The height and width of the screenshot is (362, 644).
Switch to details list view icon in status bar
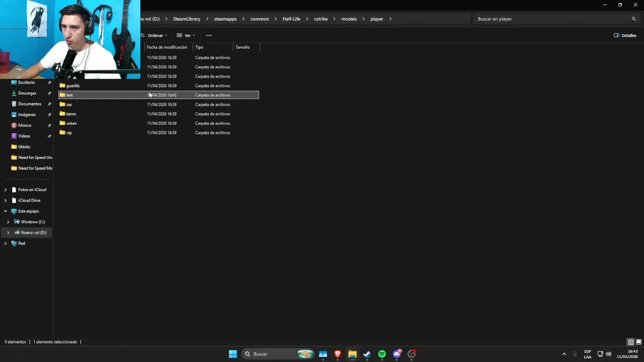pyautogui.click(x=630, y=342)
